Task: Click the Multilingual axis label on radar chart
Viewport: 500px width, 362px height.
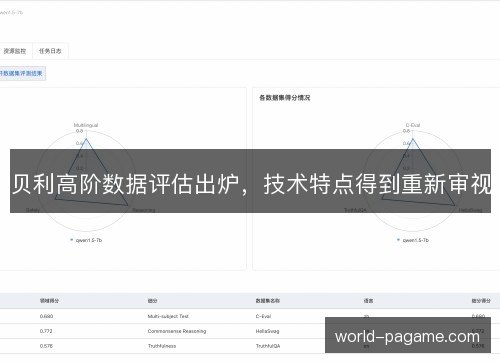Action: [x=86, y=125]
